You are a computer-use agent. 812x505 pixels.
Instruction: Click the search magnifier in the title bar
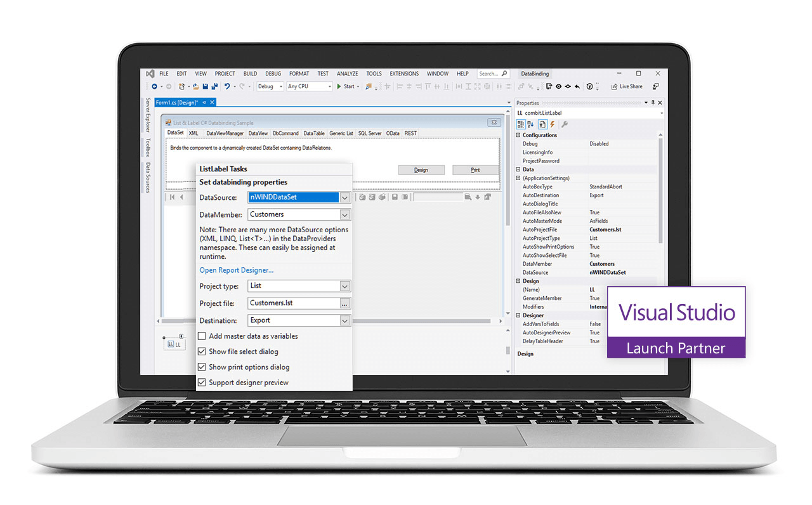(x=505, y=74)
